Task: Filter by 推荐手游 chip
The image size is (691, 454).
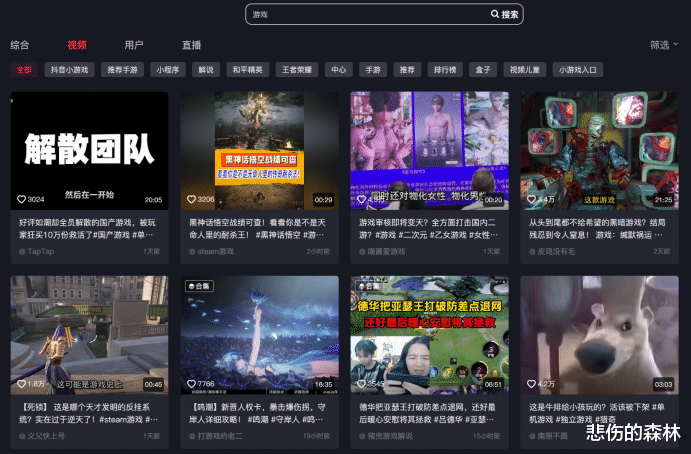Action: (123, 70)
